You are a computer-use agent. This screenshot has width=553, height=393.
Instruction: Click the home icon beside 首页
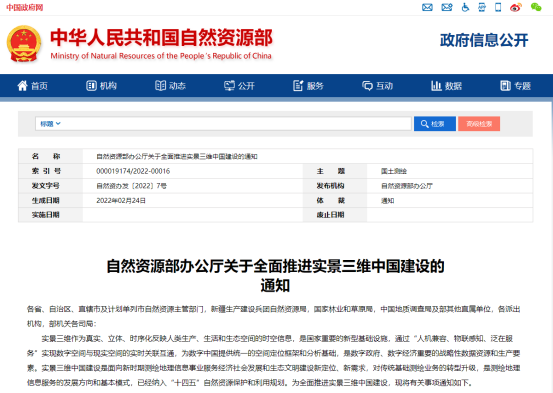click(x=22, y=85)
